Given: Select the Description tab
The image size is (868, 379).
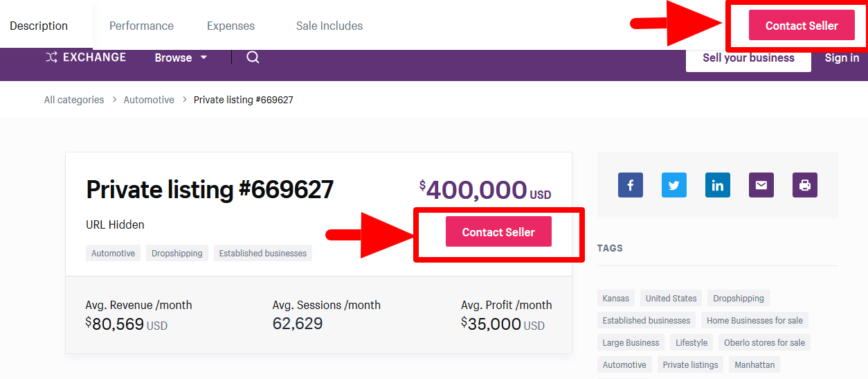Looking at the screenshot, I should click(39, 26).
